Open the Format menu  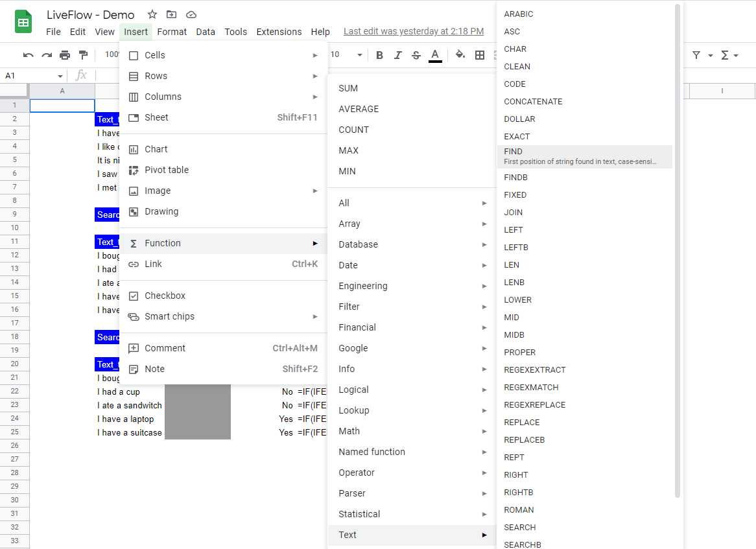[172, 32]
